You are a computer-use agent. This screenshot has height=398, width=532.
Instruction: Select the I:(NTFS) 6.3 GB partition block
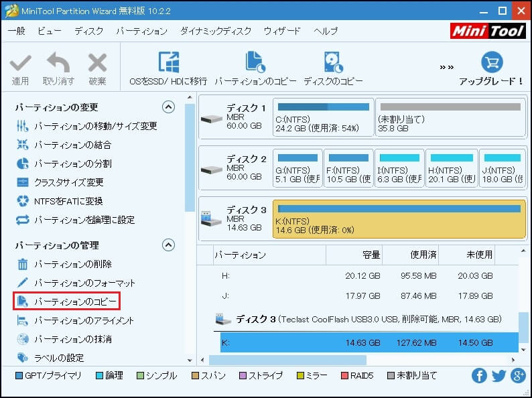[x=399, y=168]
